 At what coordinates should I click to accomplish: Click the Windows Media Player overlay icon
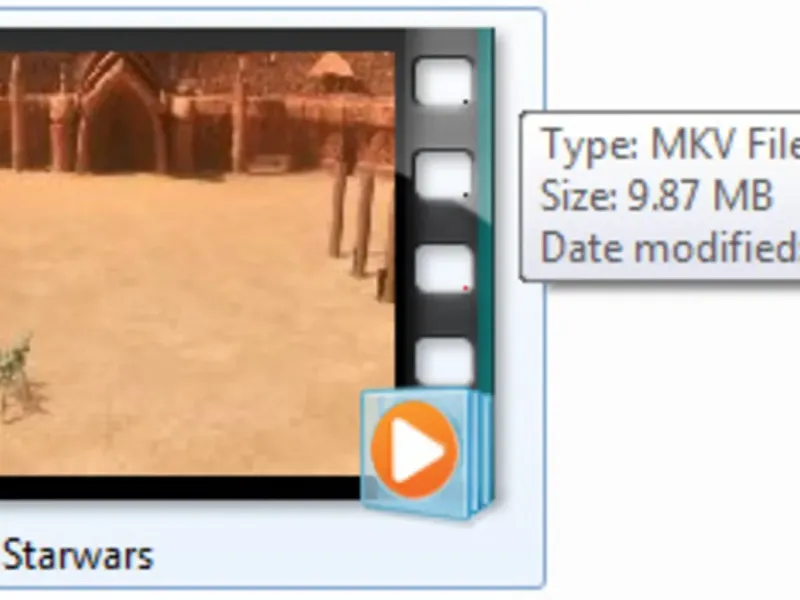426,453
